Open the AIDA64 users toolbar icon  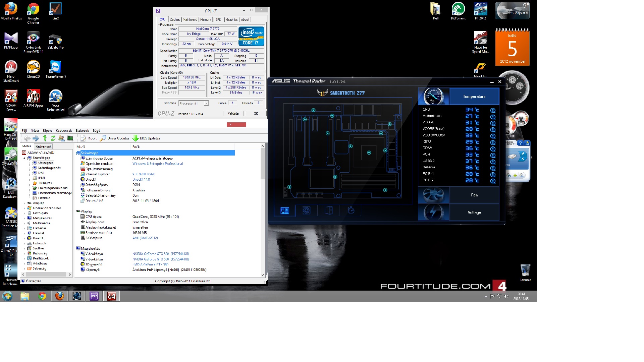[61, 138]
